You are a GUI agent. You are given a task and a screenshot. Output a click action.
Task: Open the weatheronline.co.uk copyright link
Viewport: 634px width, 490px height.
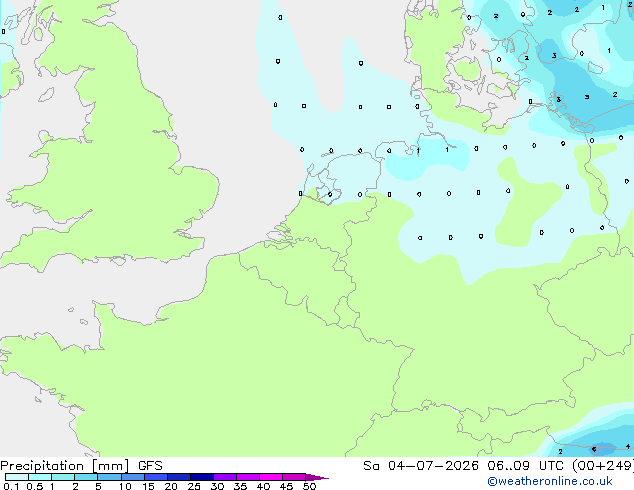[x=550, y=481]
